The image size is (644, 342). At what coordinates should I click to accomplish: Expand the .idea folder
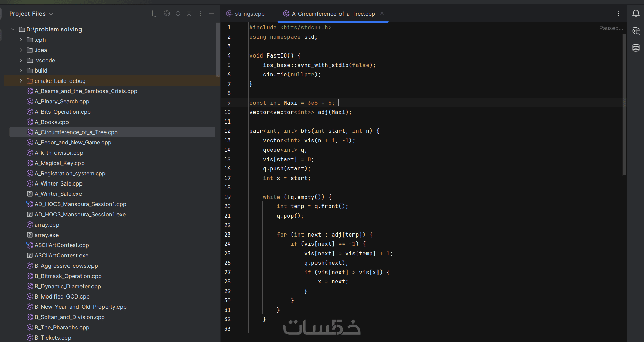click(x=21, y=50)
